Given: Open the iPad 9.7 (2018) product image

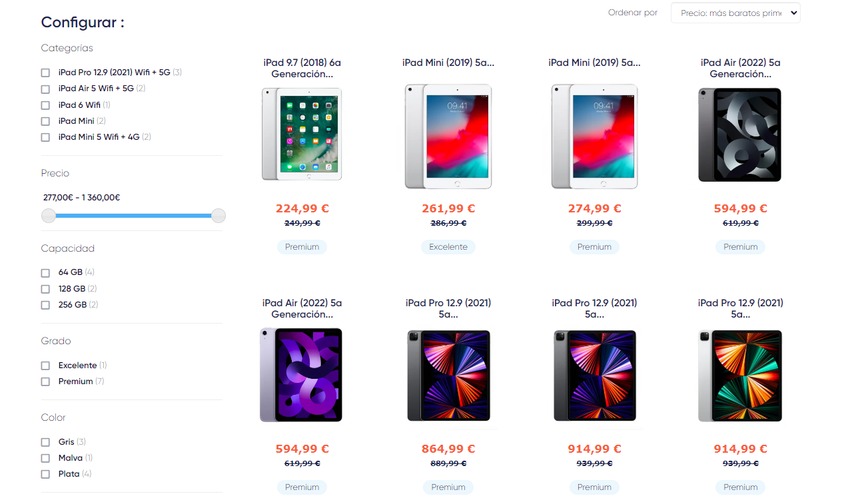Looking at the screenshot, I should (302, 134).
